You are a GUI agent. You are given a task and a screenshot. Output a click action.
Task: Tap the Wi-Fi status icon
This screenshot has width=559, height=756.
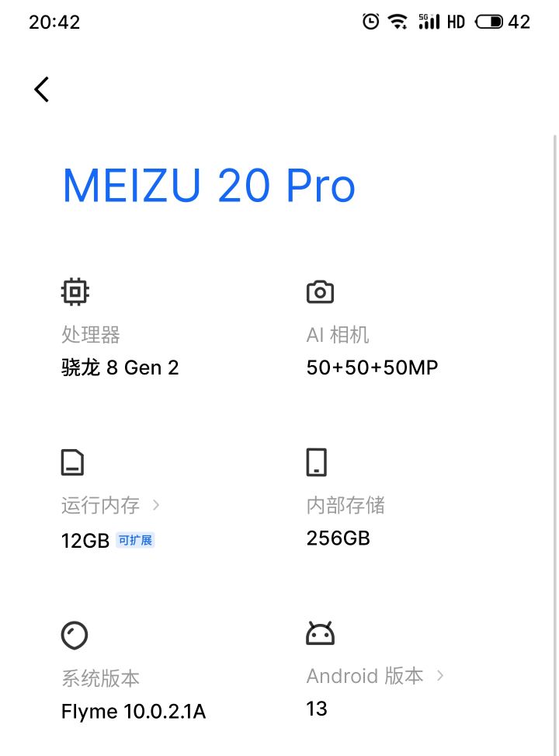click(x=398, y=22)
